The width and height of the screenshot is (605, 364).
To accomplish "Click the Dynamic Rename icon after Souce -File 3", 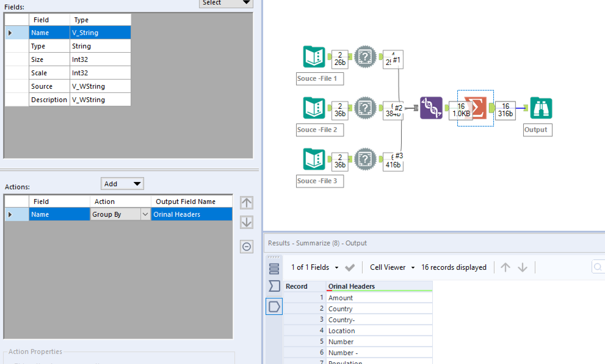I will [x=365, y=159].
